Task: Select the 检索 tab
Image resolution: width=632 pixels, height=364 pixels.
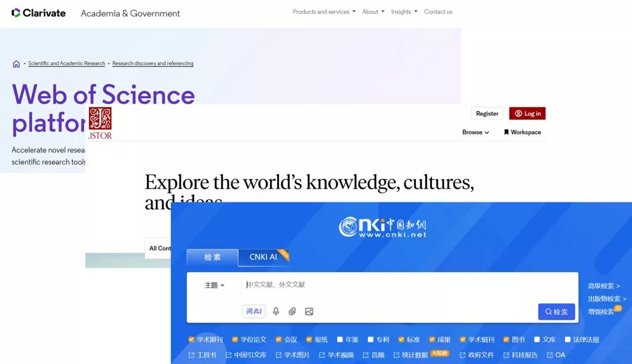Action: coord(212,257)
